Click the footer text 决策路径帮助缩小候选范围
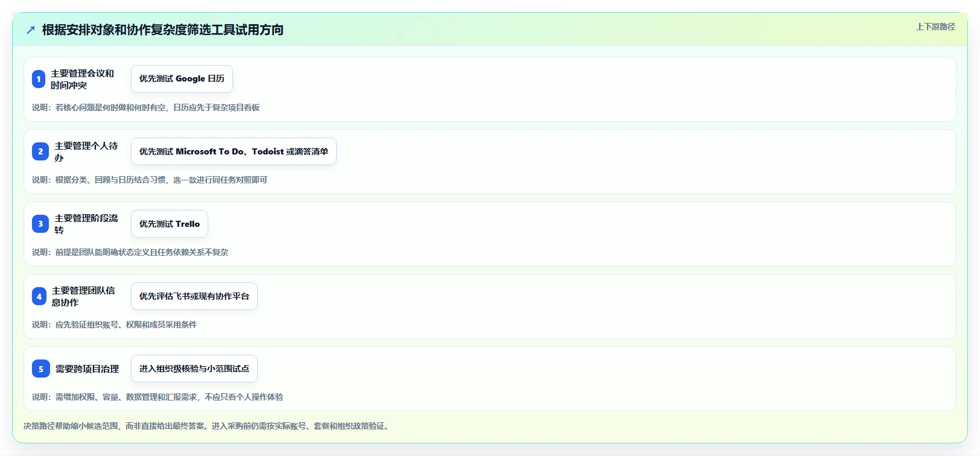Viewport: 980px width, 456px height. [208, 426]
